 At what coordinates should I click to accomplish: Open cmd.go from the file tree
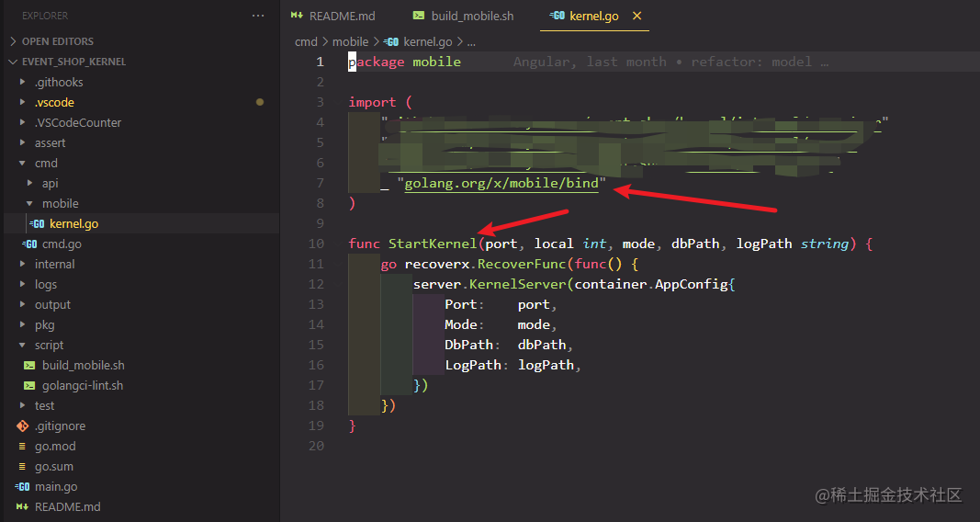tap(62, 244)
